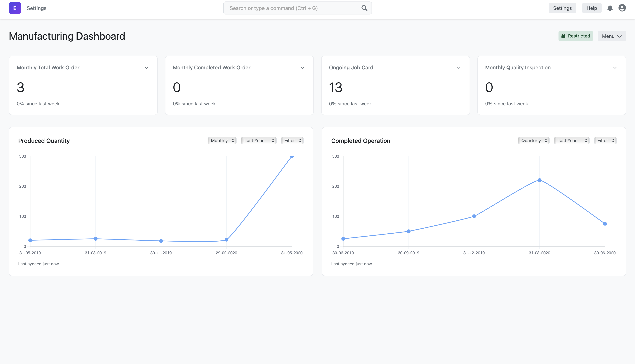
Task: Change Quarterly interval on Completed Operation
Action: click(x=533, y=140)
